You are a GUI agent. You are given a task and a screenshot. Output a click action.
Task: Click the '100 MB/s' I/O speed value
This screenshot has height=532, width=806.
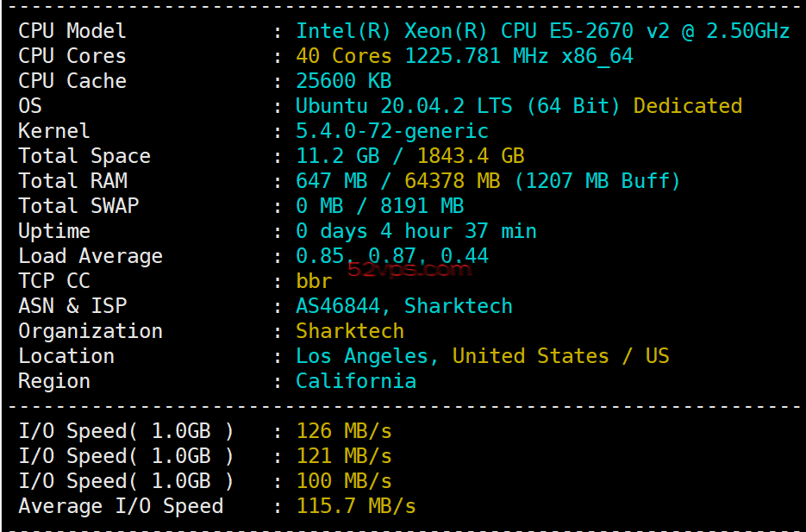click(x=344, y=481)
